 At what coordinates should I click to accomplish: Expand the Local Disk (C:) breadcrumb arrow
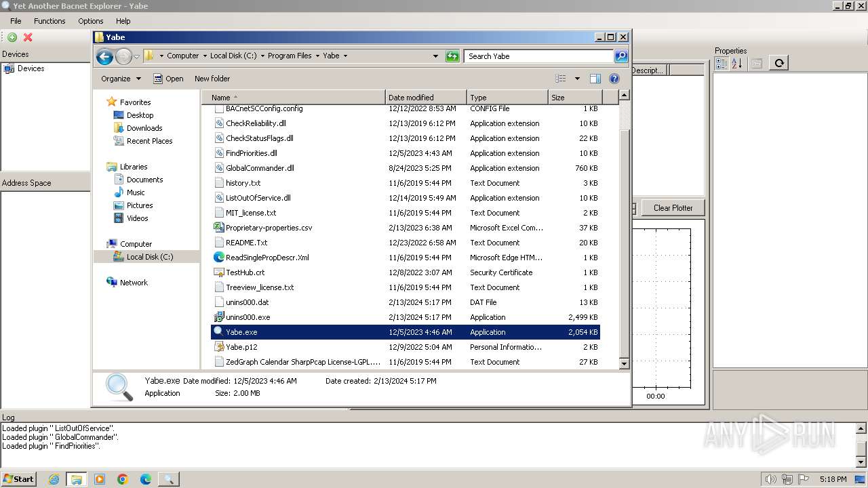pyautogui.click(x=261, y=56)
